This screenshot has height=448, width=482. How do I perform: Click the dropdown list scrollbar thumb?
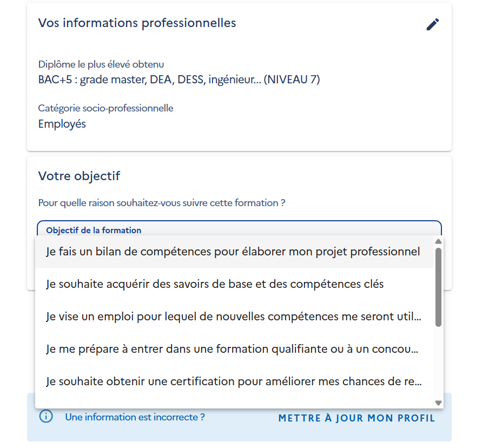(438, 287)
